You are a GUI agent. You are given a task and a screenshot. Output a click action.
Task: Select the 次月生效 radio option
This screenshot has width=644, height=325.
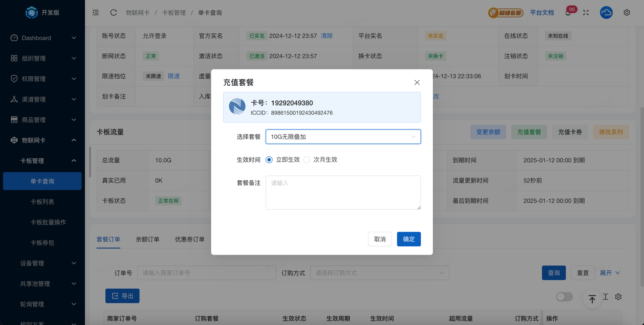point(307,160)
